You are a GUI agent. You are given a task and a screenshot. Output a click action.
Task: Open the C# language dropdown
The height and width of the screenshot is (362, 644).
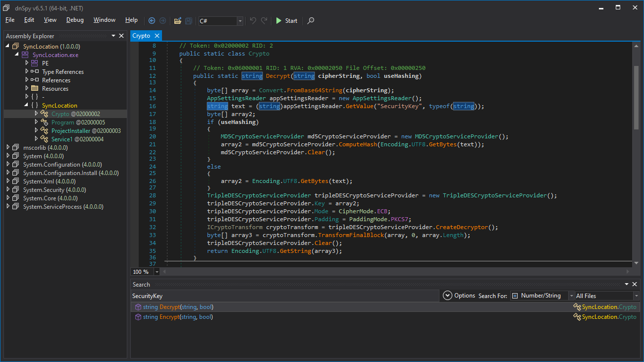click(x=240, y=21)
